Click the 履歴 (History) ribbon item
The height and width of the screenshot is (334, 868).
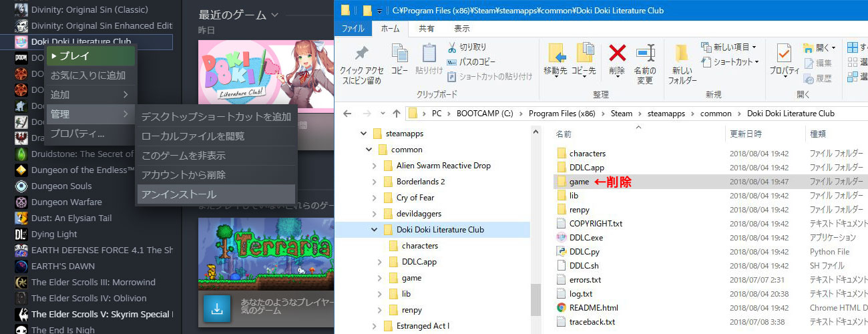coord(818,78)
